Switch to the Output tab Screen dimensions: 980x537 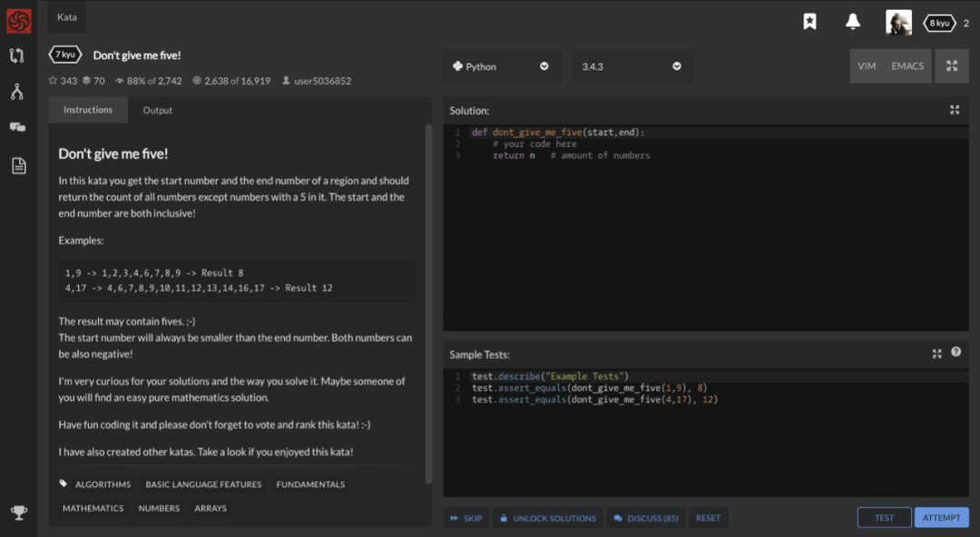pos(157,111)
